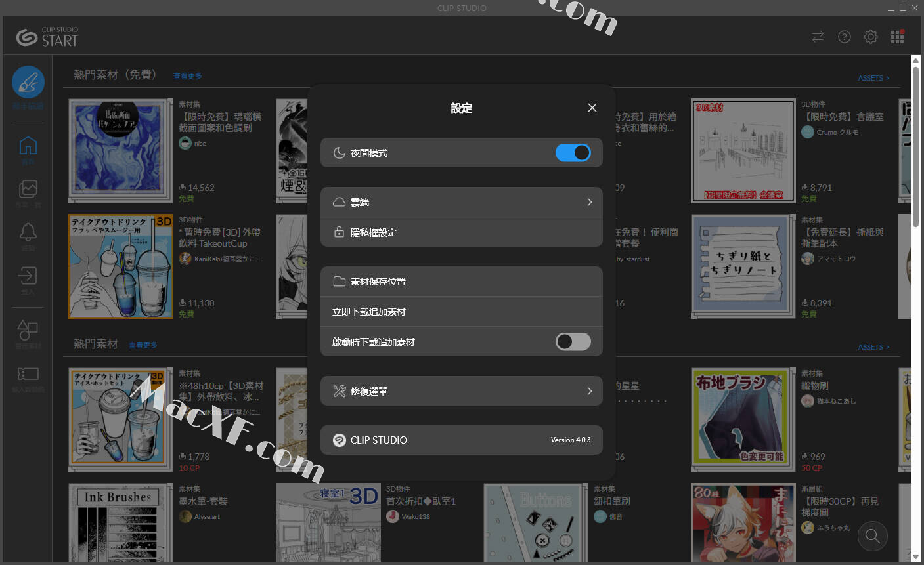This screenshot has height=565, width=924.
Task: Launch drawing with the blue brush icon
Action: (x=28, y=83)
